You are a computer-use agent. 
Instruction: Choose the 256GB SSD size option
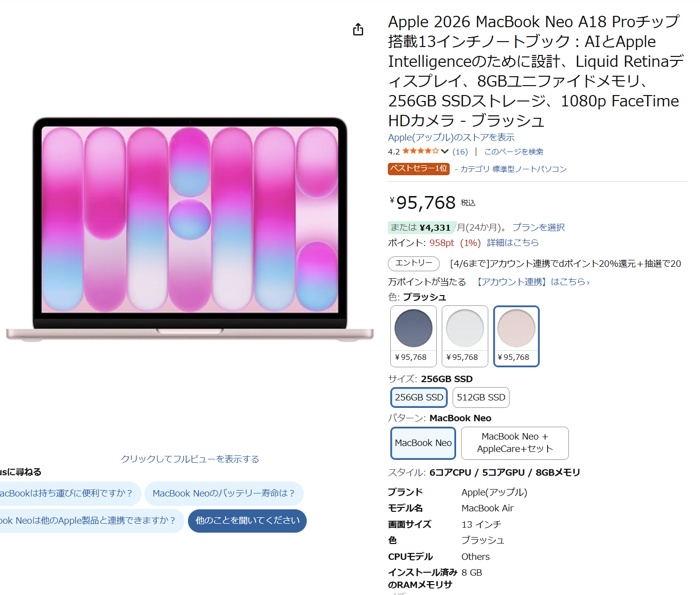(419, 397)
